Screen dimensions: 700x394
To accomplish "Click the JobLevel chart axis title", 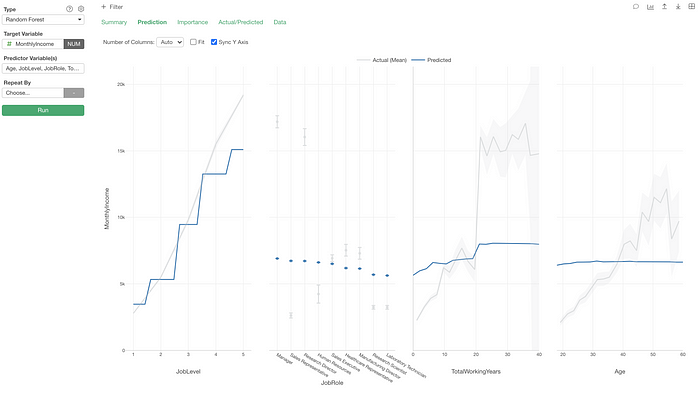I will (x=188, y=371).
